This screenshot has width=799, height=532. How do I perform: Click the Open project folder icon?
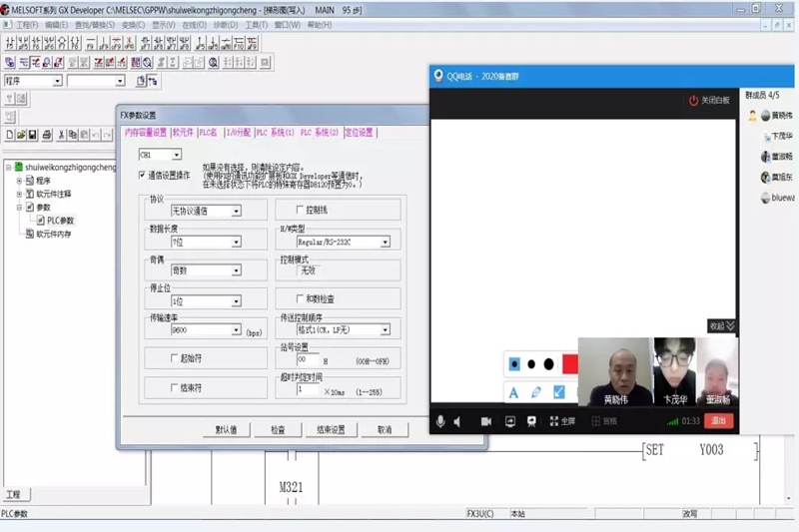(21, 135)
